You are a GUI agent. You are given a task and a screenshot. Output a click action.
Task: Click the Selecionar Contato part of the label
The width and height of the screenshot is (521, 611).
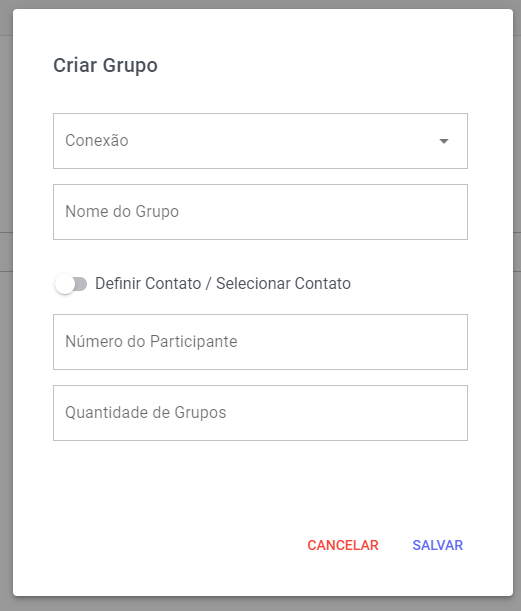click(283, 284)
